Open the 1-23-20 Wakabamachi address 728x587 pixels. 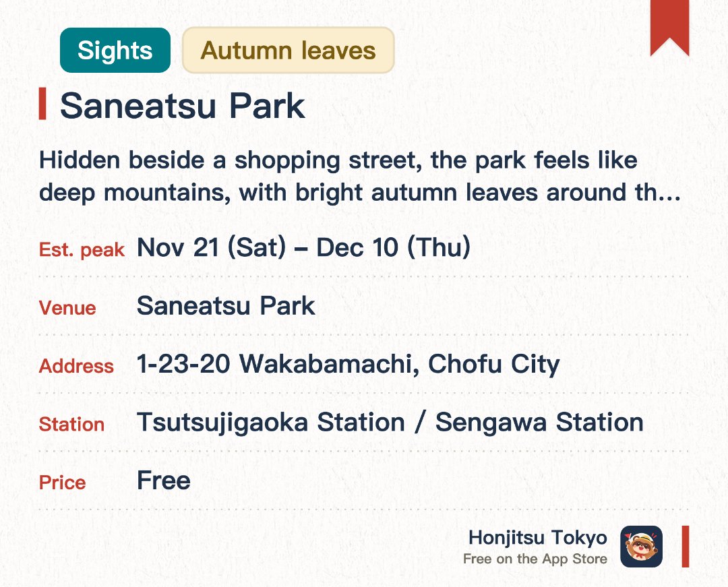(x=348, y=365)
